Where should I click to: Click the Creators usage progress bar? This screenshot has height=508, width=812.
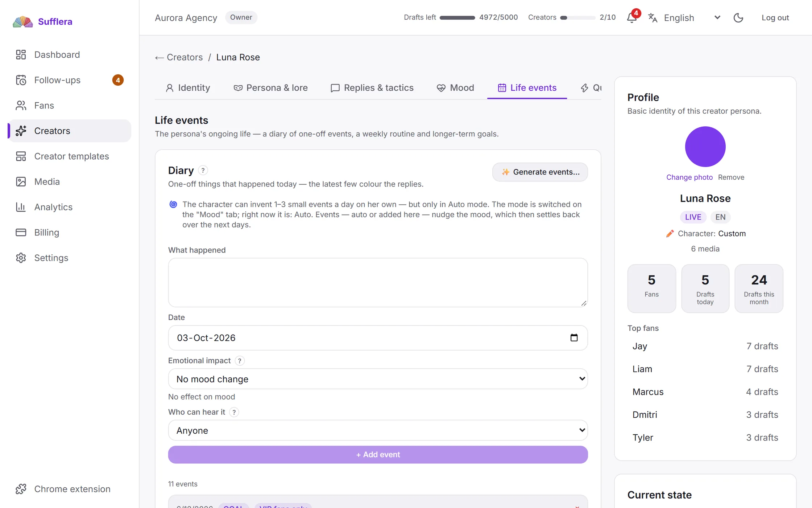(x=577, y=17)
